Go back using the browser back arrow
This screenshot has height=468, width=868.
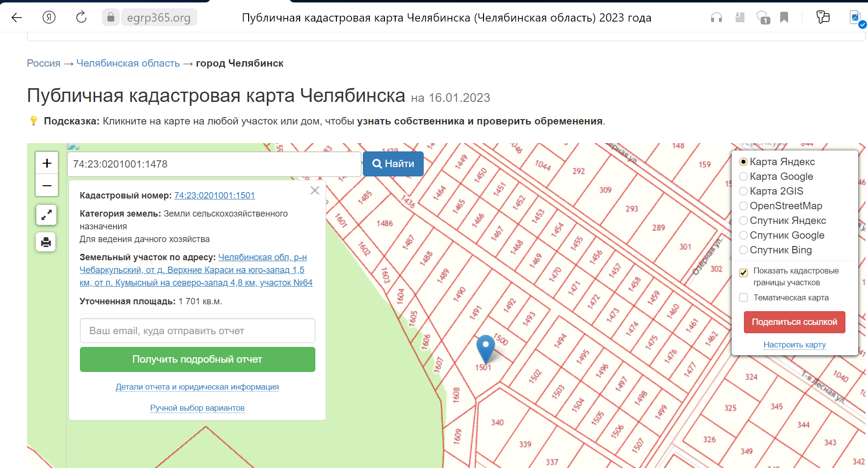(x=17, y=18)
